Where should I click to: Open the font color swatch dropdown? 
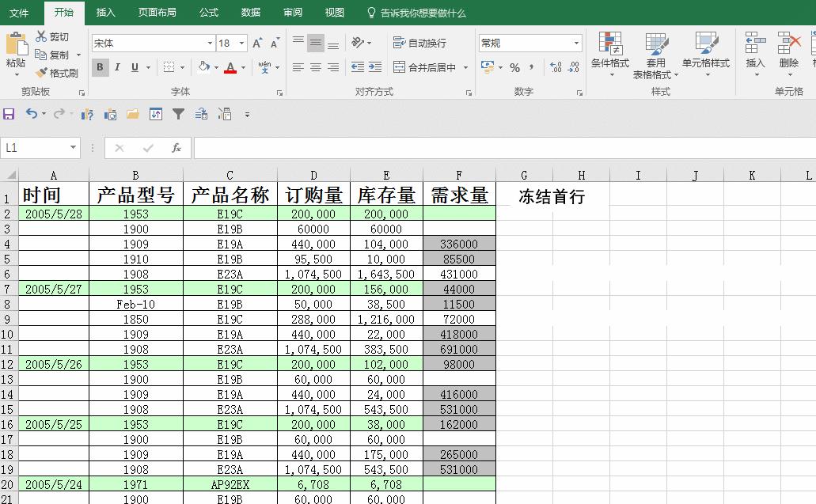241,66
